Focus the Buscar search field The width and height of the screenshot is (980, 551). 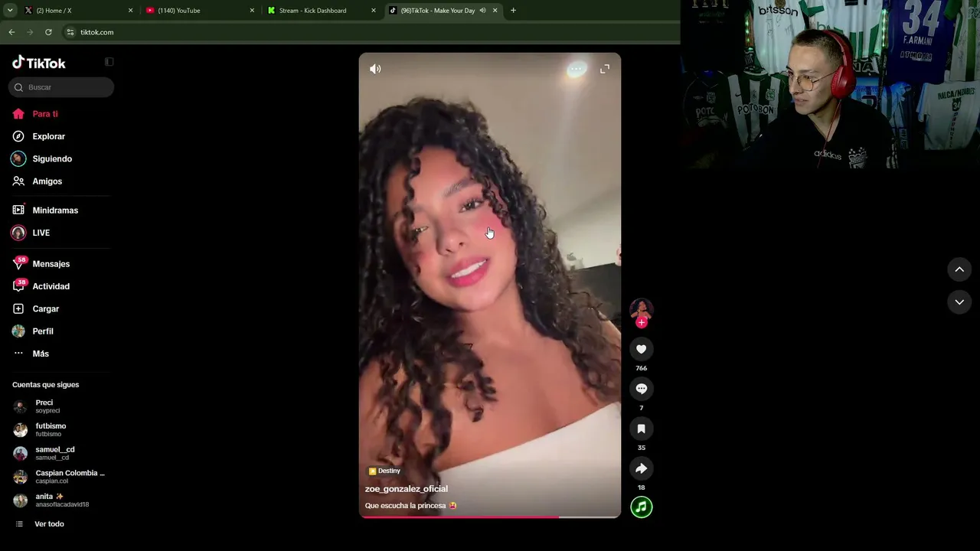(x=61, y=87)
